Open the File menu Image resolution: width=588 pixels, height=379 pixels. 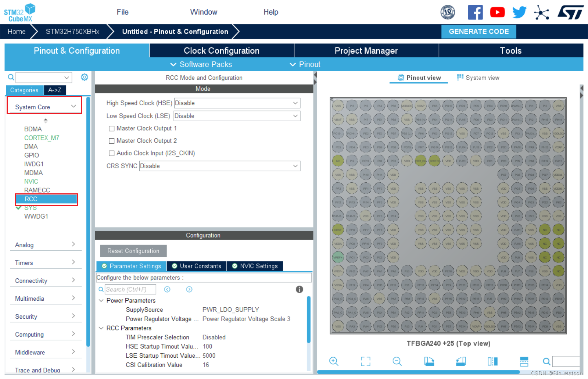[123, 12]
